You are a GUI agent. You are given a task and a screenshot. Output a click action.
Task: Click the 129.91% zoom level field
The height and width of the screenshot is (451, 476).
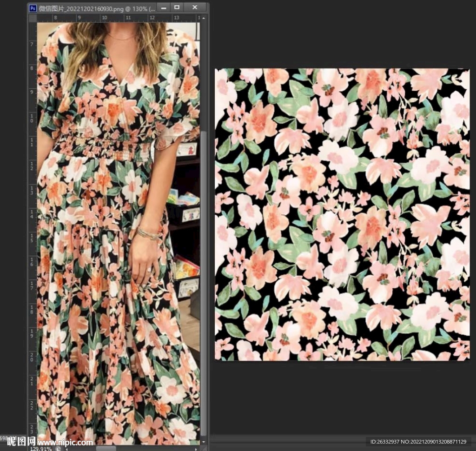pyautogui.click(x=41, y=449)
